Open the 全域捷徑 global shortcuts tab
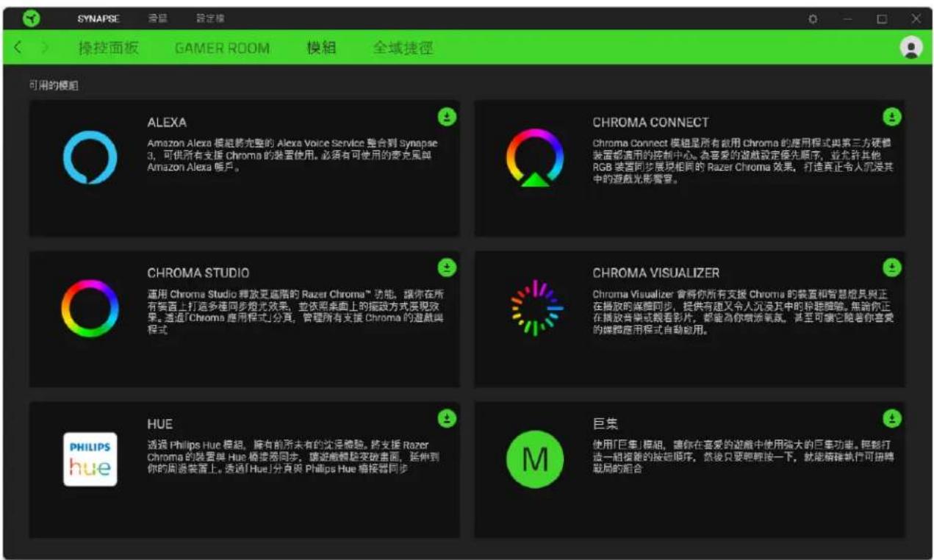The height and width of the screenshot is (560, 934). tap(403, 49)
